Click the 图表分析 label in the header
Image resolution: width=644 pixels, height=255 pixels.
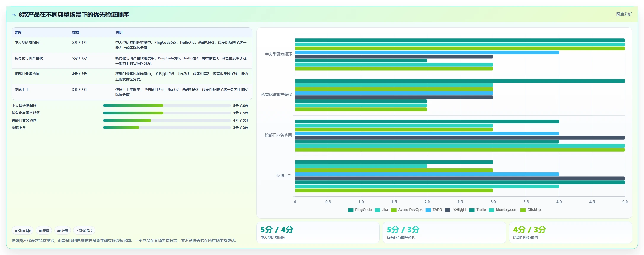(x=624, y=14)
